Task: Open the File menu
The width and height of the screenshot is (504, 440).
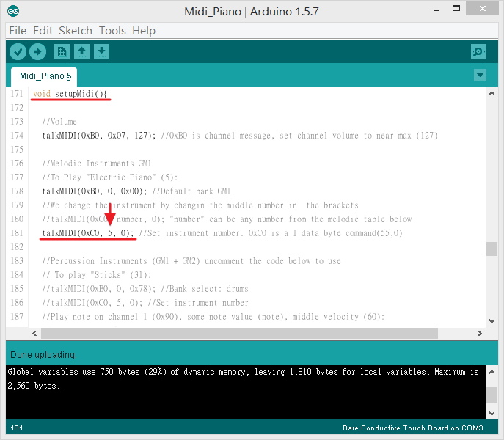Action: point(18,31)
